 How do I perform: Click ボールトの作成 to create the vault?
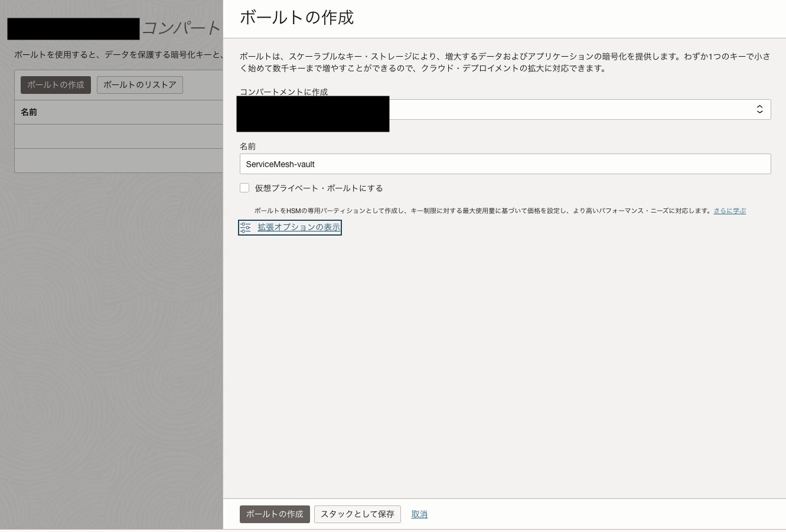(275, 514)
